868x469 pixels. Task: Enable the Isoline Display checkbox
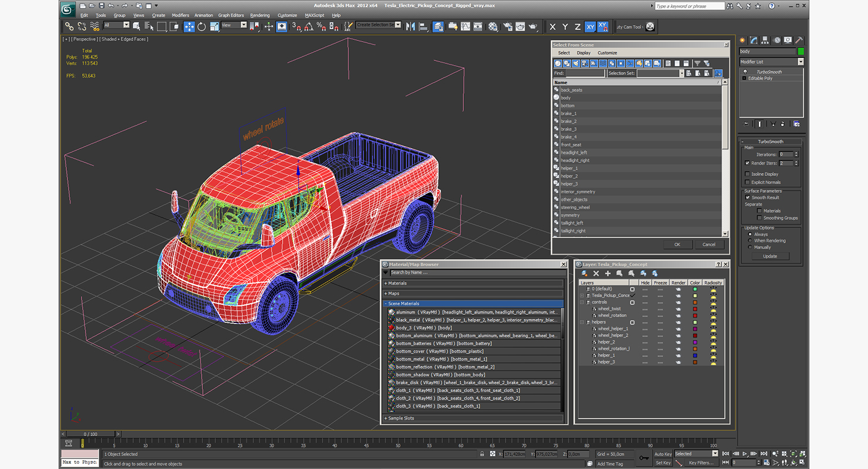(747, 174)
